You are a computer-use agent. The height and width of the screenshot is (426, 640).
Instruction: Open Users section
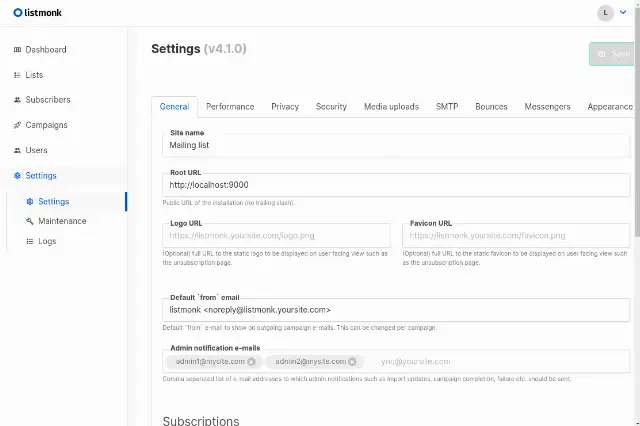[x=36, y=151]
